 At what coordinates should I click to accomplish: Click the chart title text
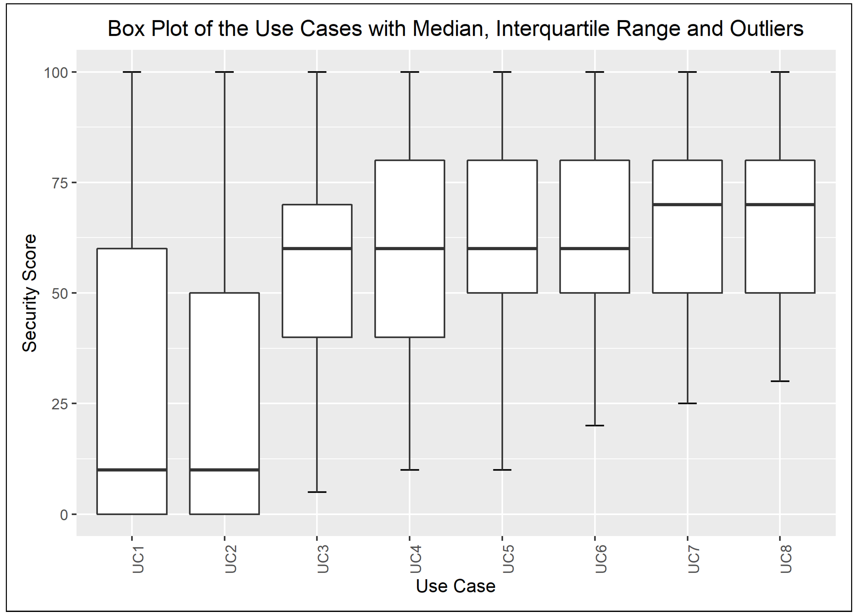(x=455, y=29)
